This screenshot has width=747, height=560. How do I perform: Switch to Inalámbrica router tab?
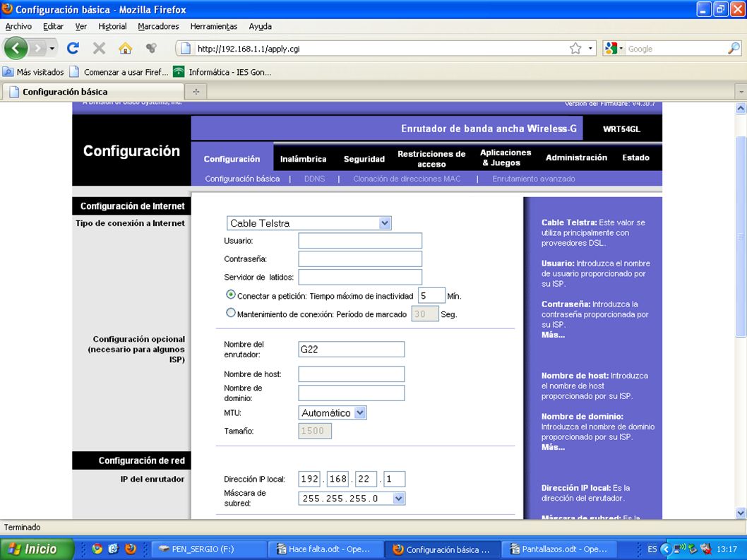click(303, 159)
